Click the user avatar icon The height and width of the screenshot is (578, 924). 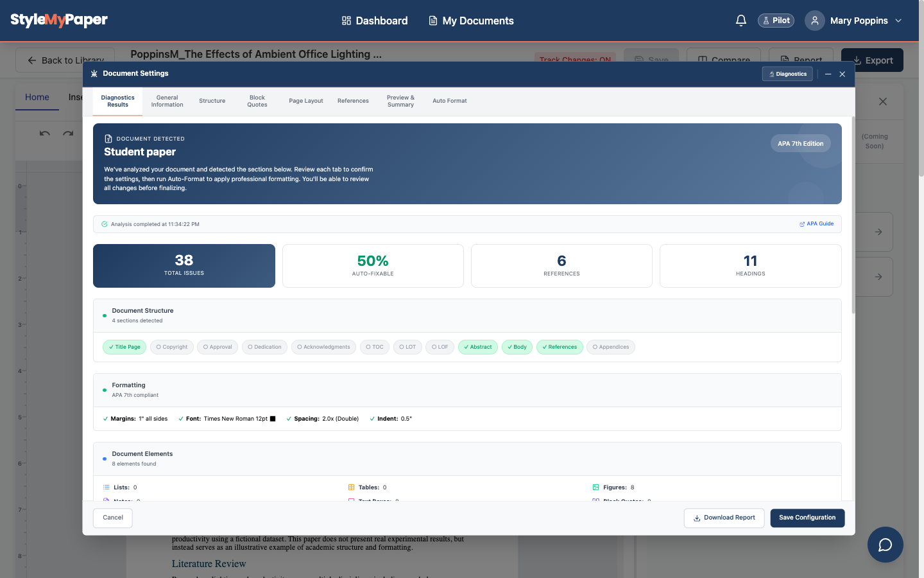[x=815, y=21]
